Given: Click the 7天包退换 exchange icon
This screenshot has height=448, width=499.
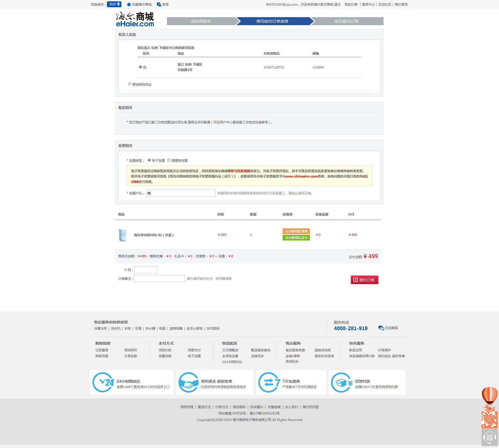Looking at the screenshot, I should pyautogui.click(x=269, y=382).
